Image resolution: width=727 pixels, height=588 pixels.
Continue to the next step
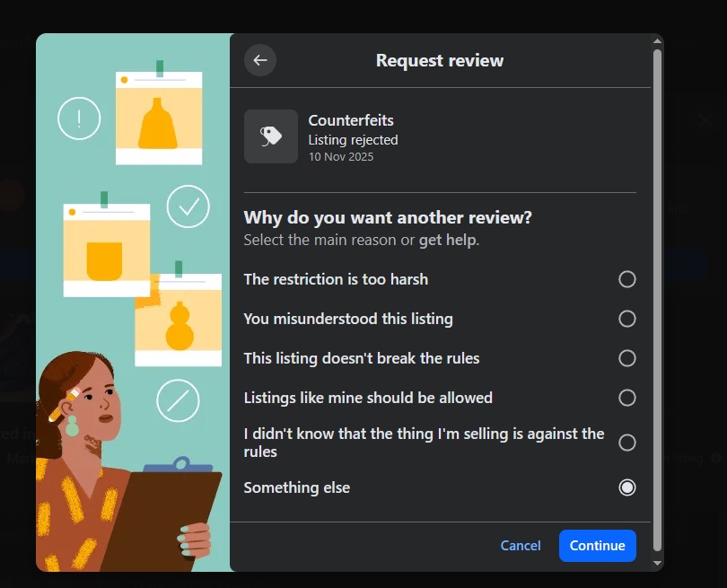[x=597, y=545]
